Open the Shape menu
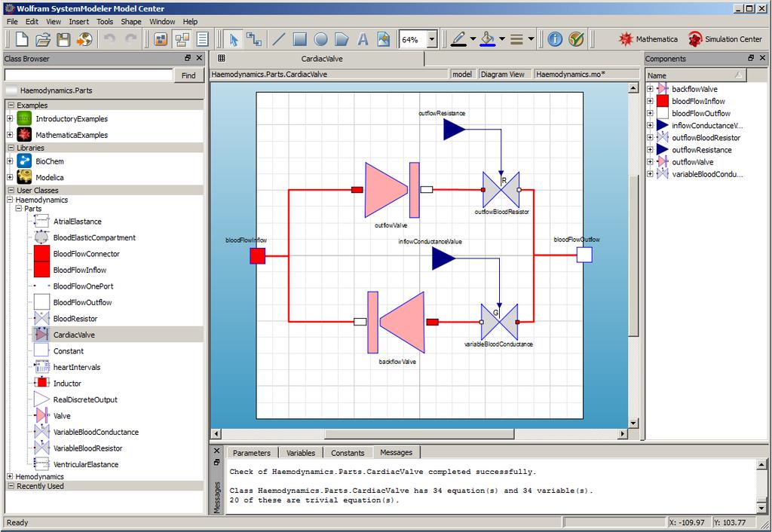 [x=131, y=22]
